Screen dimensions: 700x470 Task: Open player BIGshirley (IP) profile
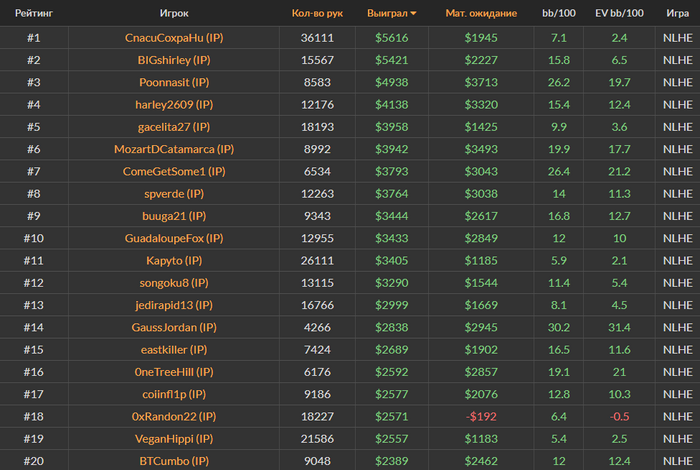pyautogui.click(x=174, y=60)
